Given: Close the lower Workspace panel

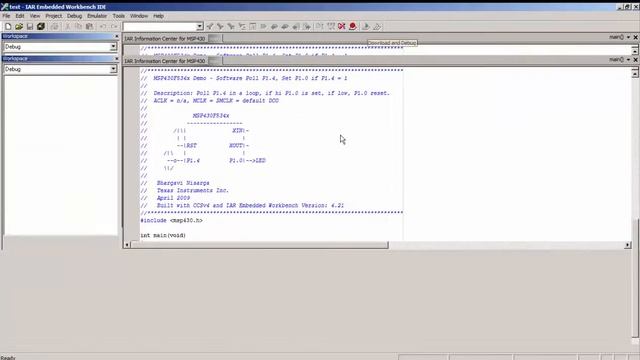Looking at the screenshot, I should click(x=116, y=59).
